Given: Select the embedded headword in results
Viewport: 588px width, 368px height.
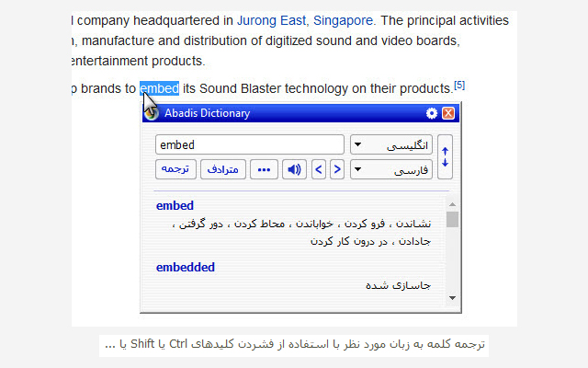Looking at the screenshot, I should click(186, 268).
